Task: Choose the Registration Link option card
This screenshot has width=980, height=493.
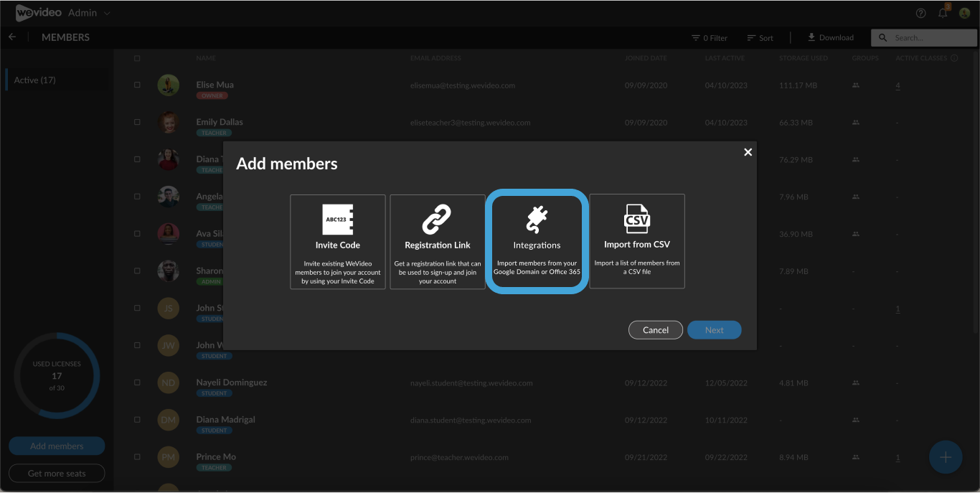Action: [x=438, y=242]
